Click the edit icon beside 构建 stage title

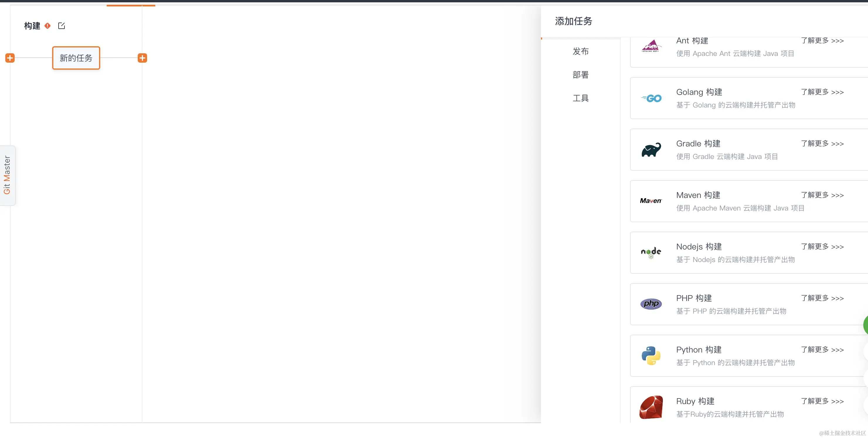pyautogui.click(x=61, y=26)
